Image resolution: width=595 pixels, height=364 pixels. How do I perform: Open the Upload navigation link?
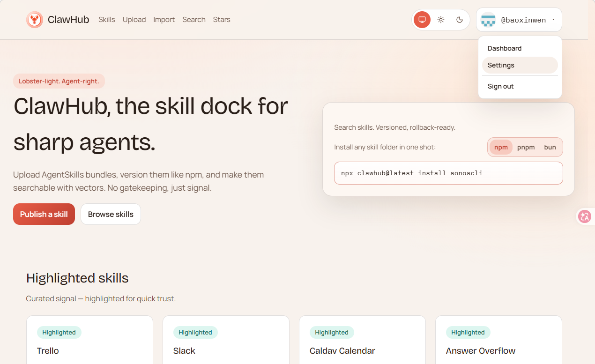pyautogui.click(x=134, y=20)
